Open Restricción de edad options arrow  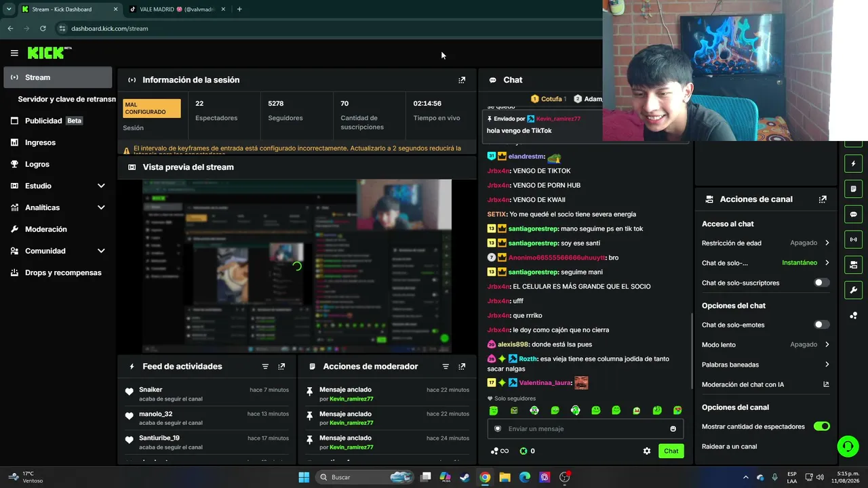(x=827, y=243)
